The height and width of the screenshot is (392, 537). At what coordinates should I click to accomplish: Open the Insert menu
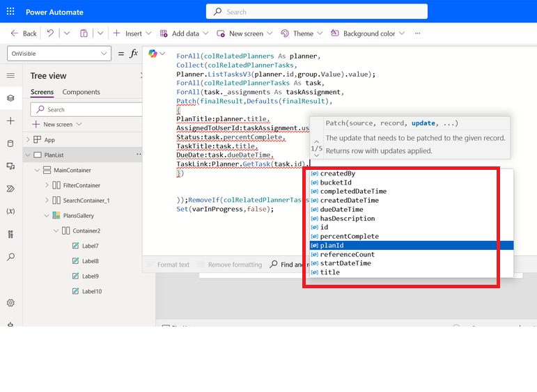click(x=132, y=33)
